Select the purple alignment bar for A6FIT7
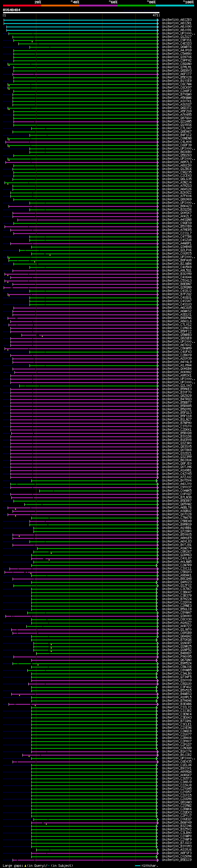Screen dimensions: 197x868 [x=86, y=74]
